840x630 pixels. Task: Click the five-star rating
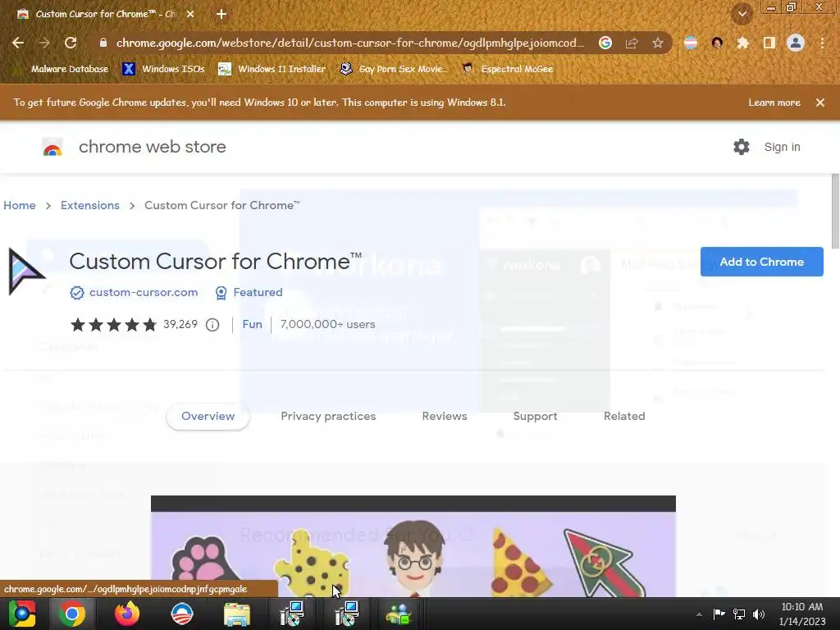point(113,325)
